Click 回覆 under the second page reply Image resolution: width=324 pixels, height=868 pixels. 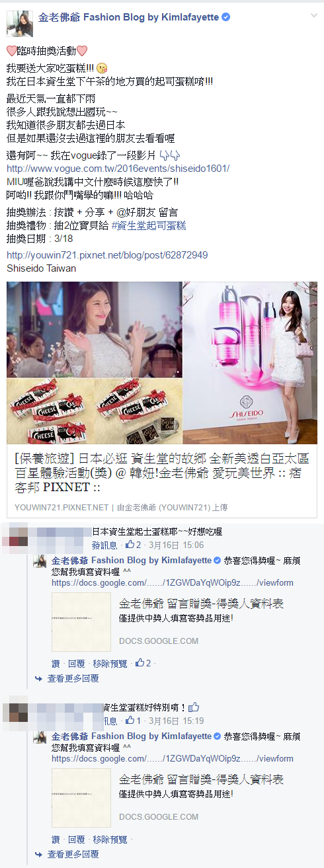(76, 839)
